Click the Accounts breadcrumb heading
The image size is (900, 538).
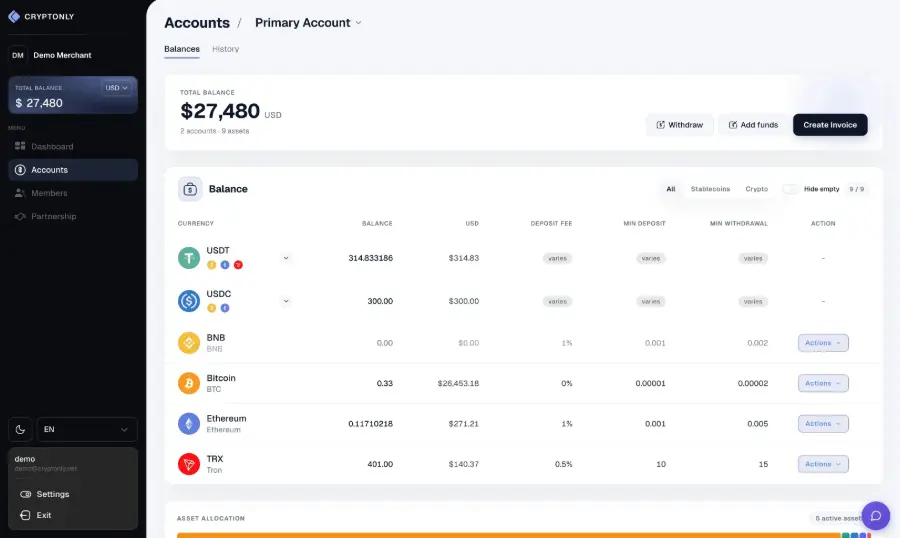197,23
